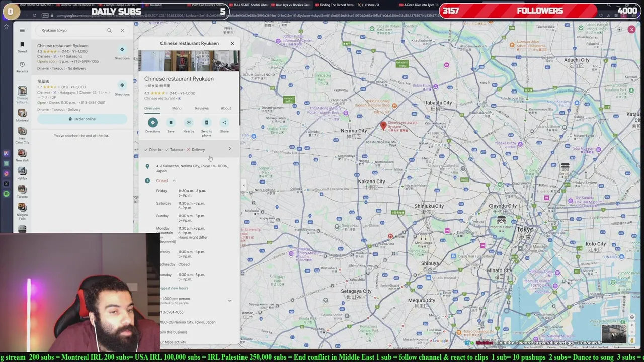Open Instagram icon in browser sidebar
This screenshot has height=362, width=644.
point(6,173)
